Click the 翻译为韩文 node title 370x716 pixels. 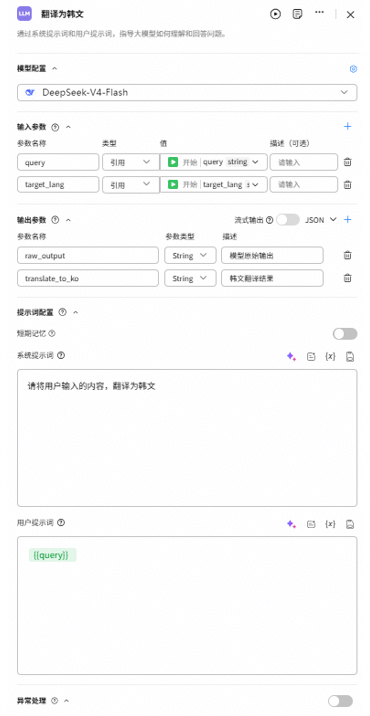[x=63, y=14]
